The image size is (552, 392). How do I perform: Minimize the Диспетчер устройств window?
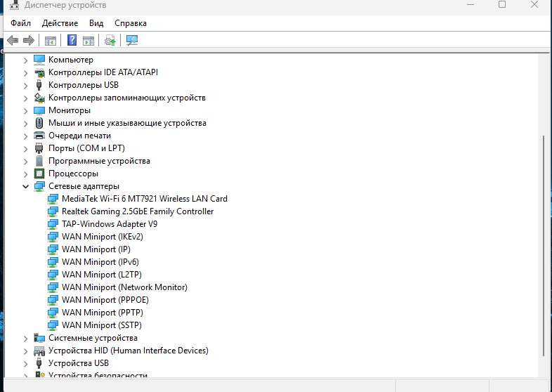point(471,5)
